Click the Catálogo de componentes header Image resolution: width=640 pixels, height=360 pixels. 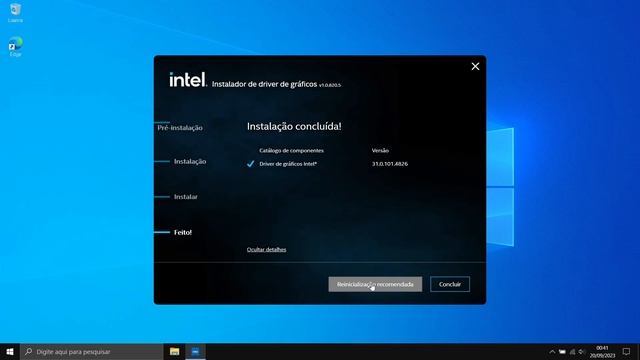click(291, 151)
